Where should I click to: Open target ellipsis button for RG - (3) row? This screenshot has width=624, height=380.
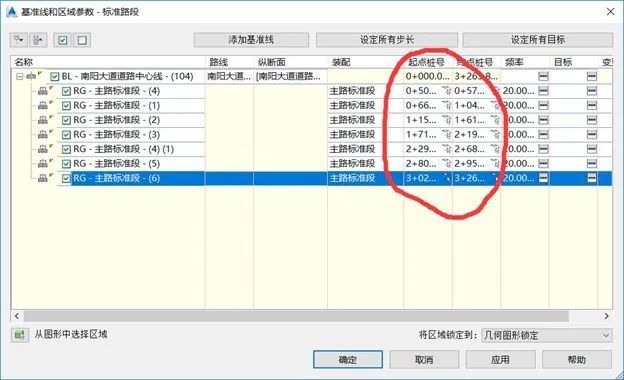click(592, 134)
